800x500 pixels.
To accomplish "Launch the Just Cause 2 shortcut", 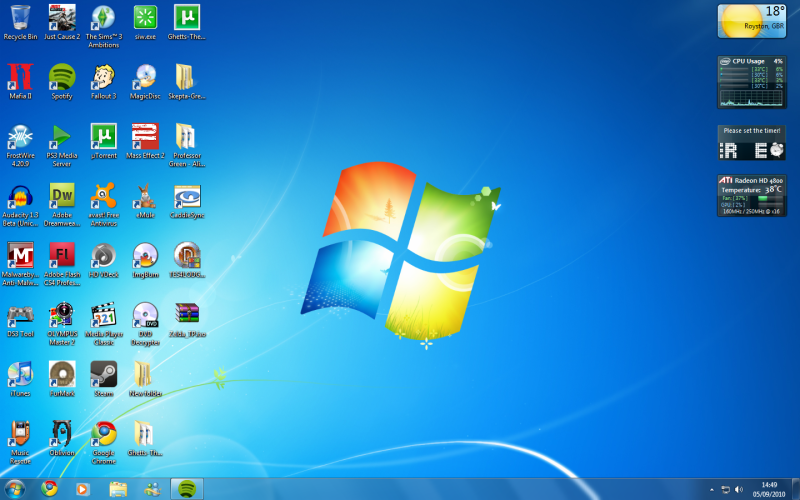I will pos(62,22).
